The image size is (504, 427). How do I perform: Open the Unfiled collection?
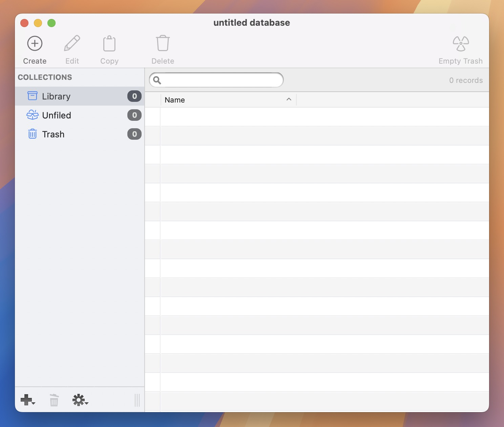57,115
